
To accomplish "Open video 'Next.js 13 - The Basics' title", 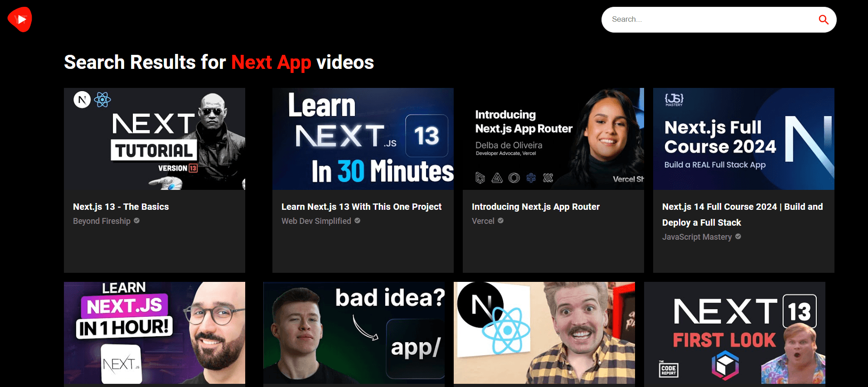I will click(x=121, y=207).
